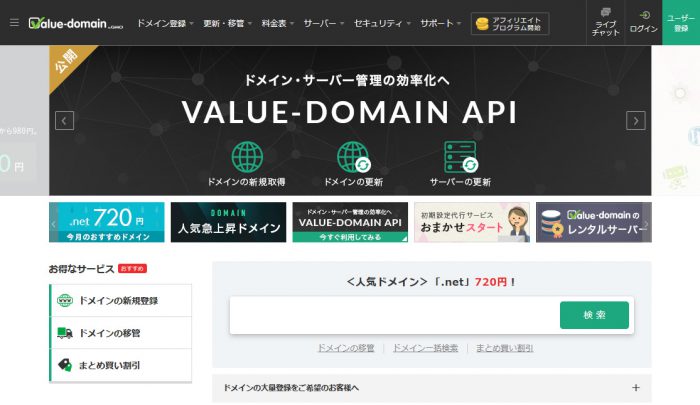Click the VALUE-DOMAIN API hero title
The height and width of the screenshot is (405, 700).
(350, 112)
